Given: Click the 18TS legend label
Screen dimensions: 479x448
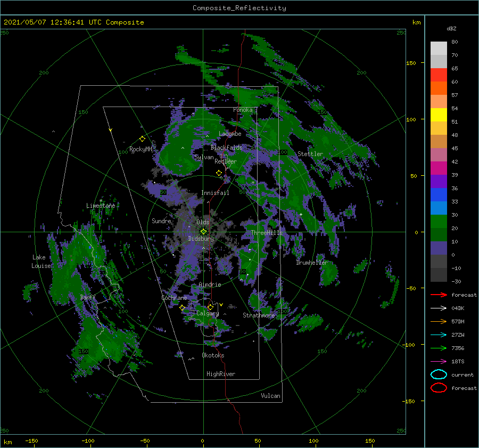Looking at the screenshot, I should 458,362.
